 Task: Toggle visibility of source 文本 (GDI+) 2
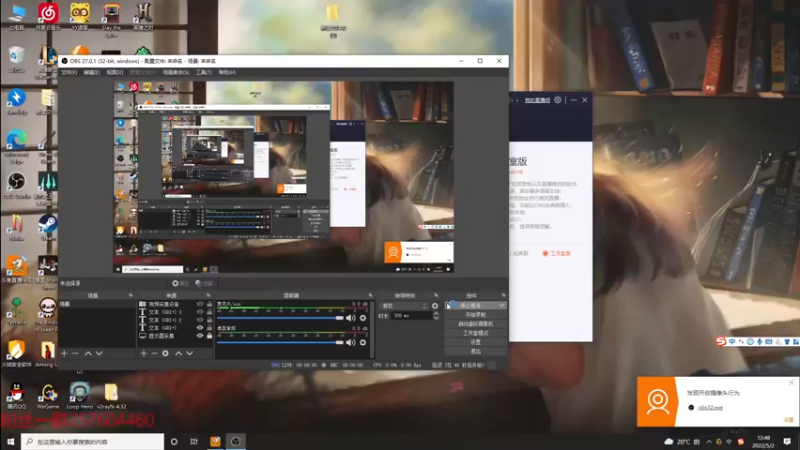[x=200, y=320]
